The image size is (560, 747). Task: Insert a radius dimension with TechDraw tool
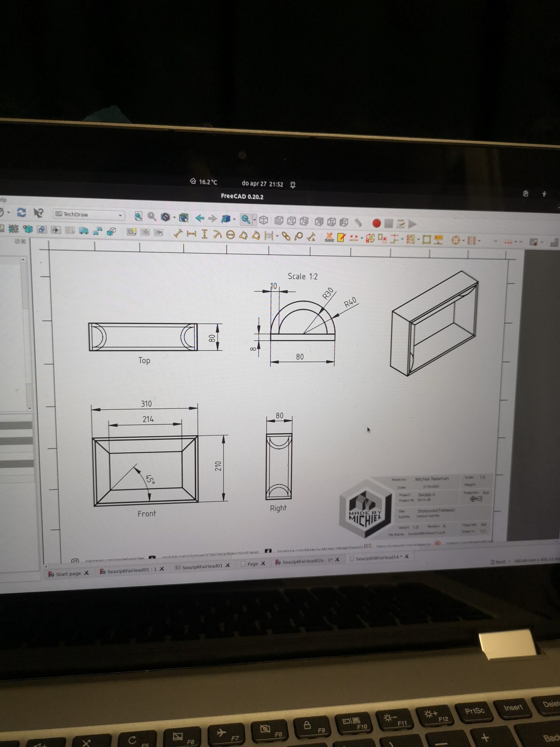217,234
